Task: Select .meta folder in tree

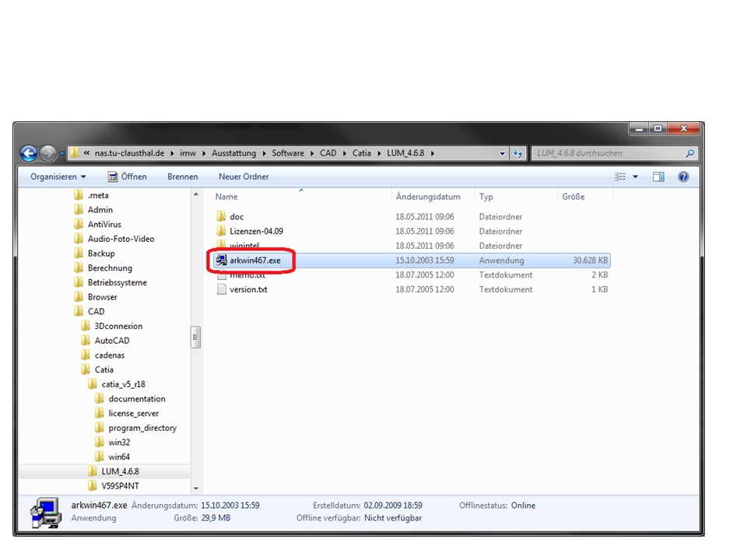Action: click(98, 195)
